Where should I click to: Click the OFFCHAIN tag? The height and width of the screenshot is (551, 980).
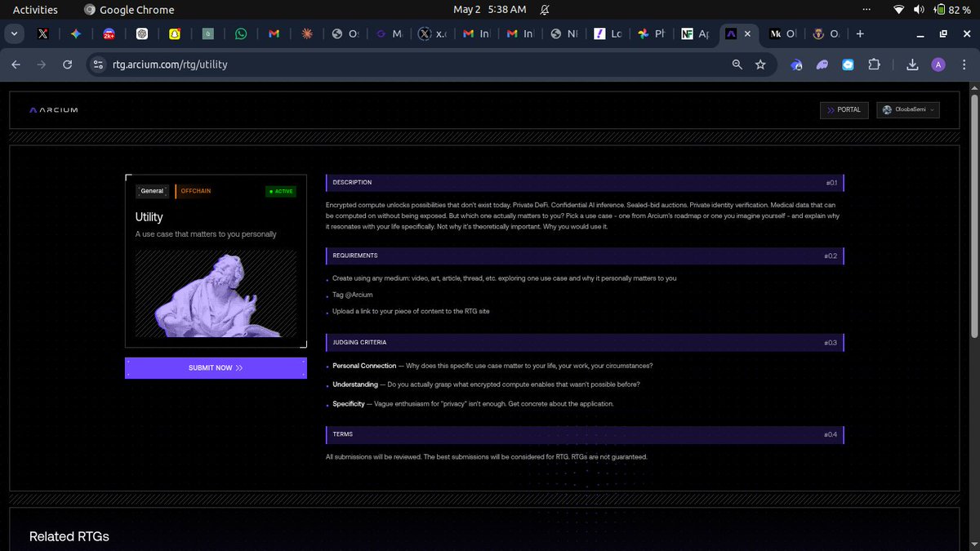(x=196, y=191)
